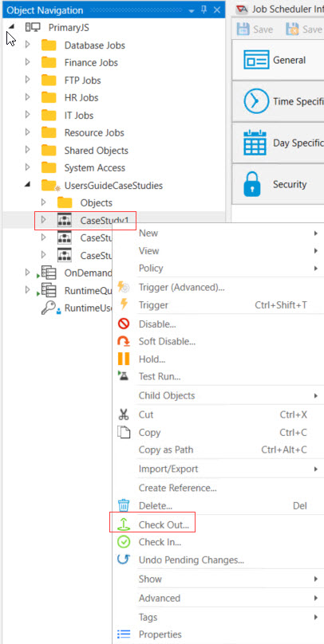Click the Soft Disable arrow icon
The width and height of the screenshot is (324, 644).
point(124,341)
